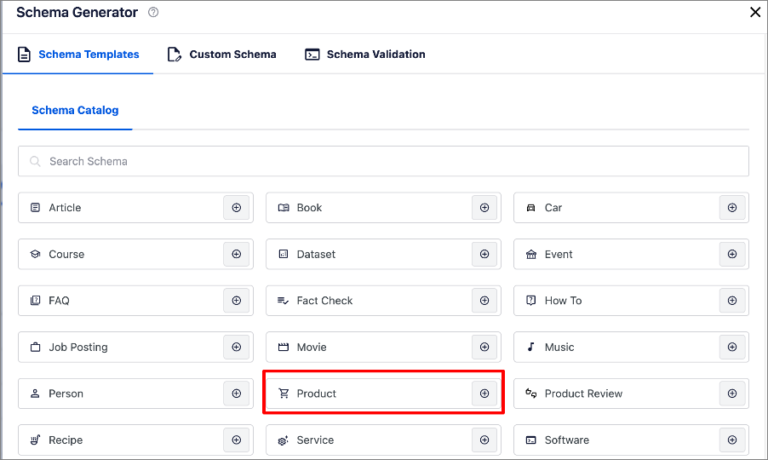Screen dimensions: 768x460
Task: Add the Person schema with its plus icon
Action: [x=236, y=393]
